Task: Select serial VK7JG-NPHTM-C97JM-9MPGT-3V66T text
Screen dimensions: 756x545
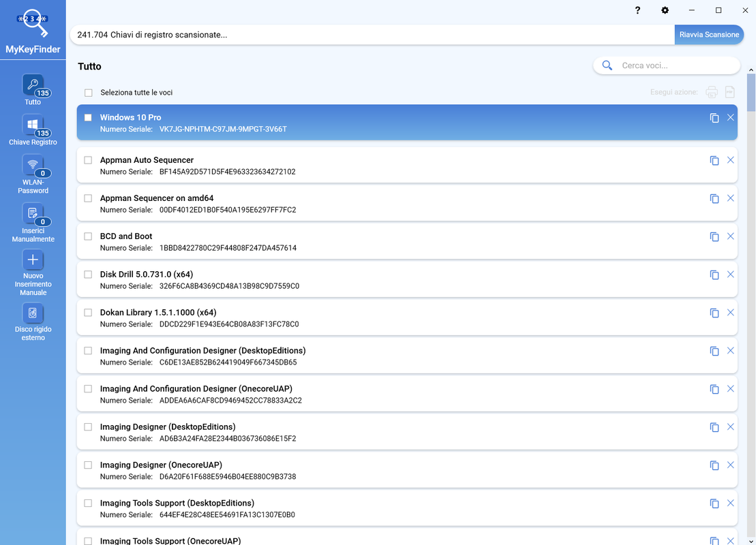Action: click(x=223, y=129)
